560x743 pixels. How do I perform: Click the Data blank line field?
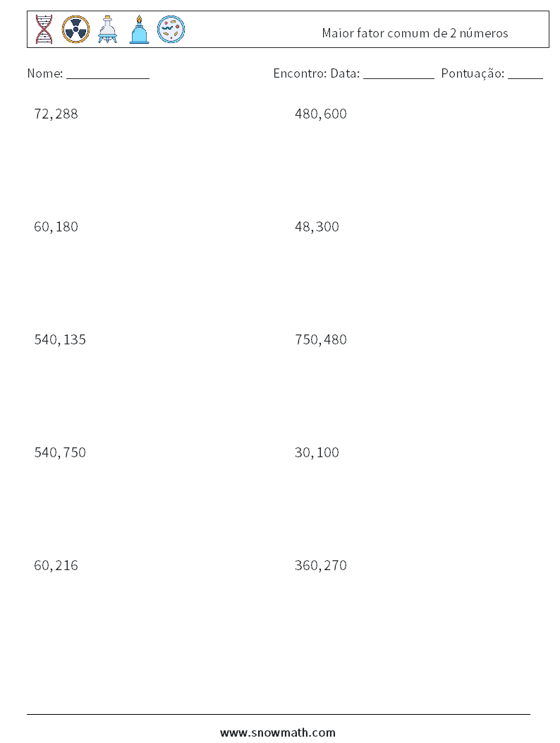[398, 74]
